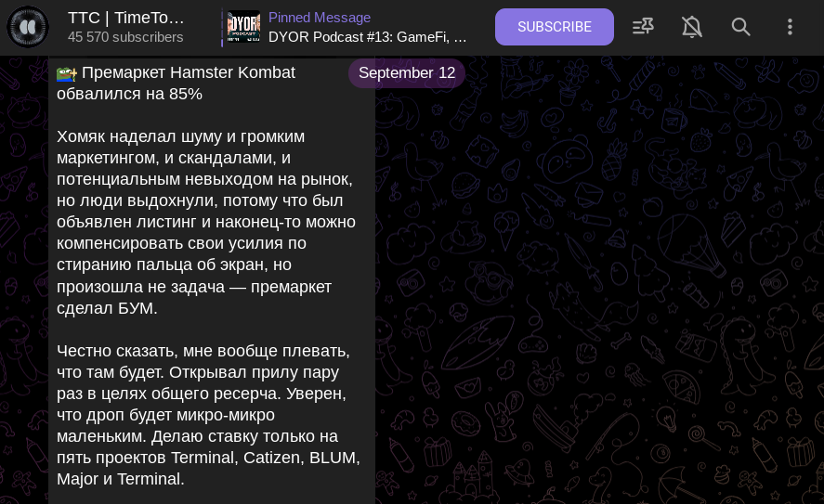
Task: Click the SUBSCRIBE button
Action: tap(555, 27)
